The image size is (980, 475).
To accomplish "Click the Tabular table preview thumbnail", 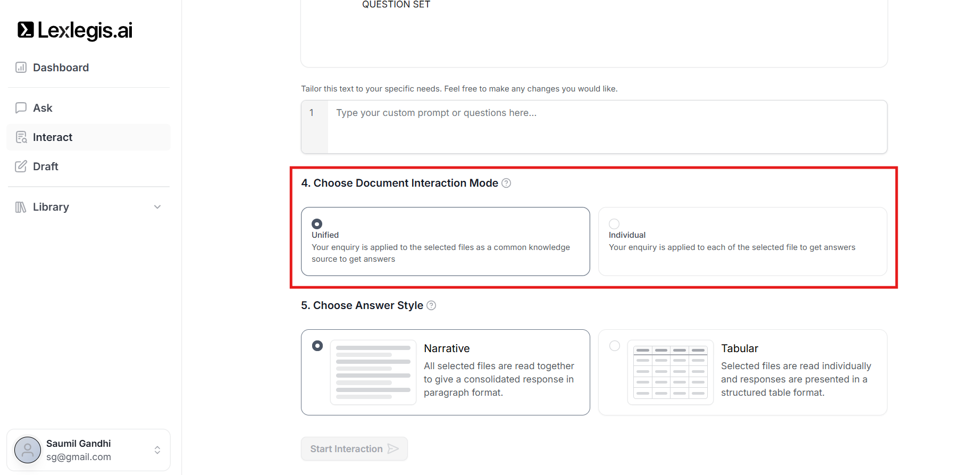I will (670, 372).
